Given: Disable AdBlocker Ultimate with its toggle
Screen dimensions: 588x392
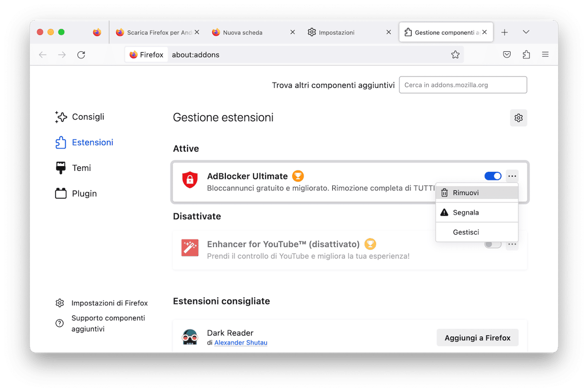Looking at the screenshot, I should 493,176.
